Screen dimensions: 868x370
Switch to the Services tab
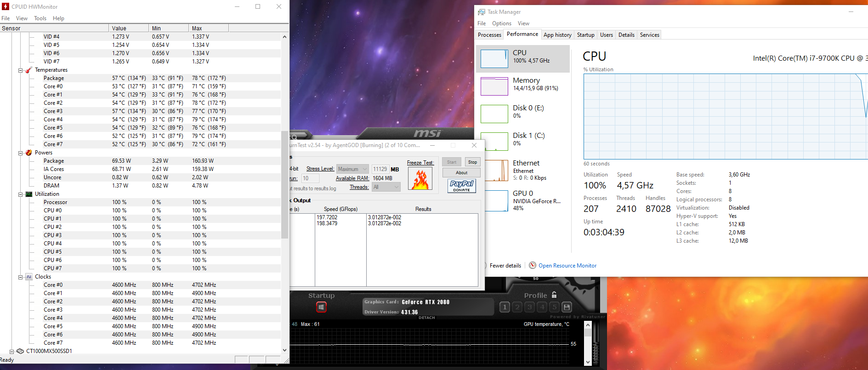(x=650, y=35)
